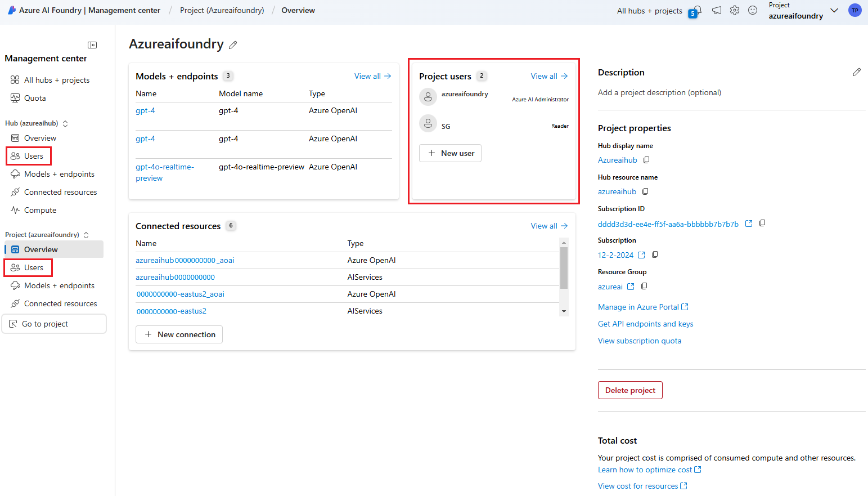Click View subscription quota
Viewport: 868px width, 496px height.
pyautogui.click(x=640, y=341)
